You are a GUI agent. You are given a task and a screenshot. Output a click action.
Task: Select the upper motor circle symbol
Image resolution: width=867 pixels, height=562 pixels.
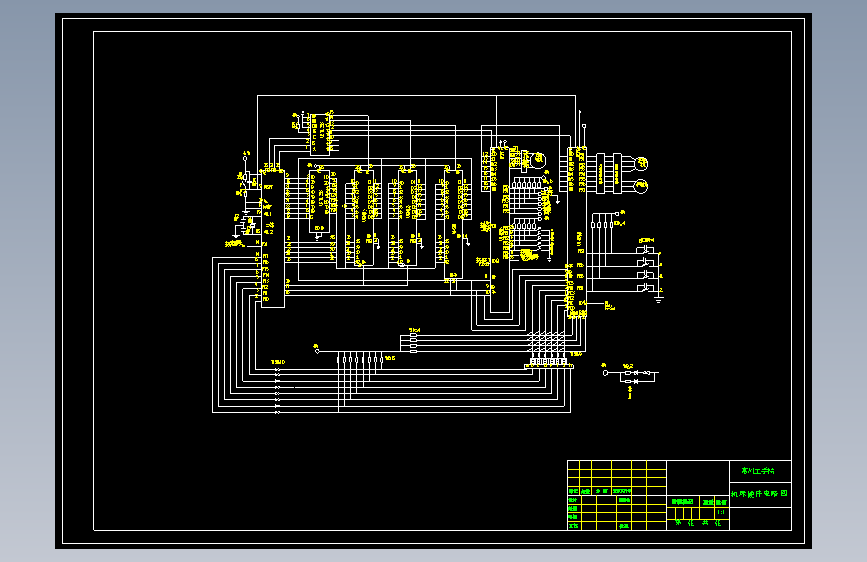click(641, 163)
